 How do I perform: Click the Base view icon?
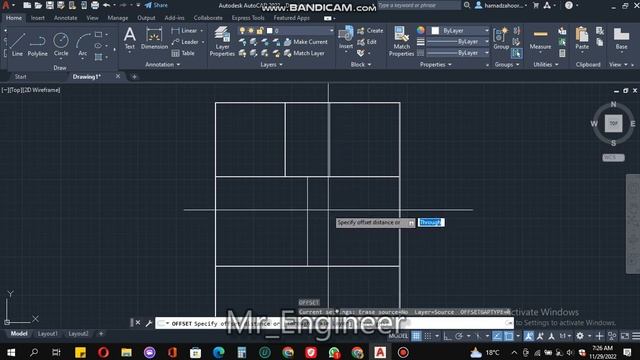[621, 38]
